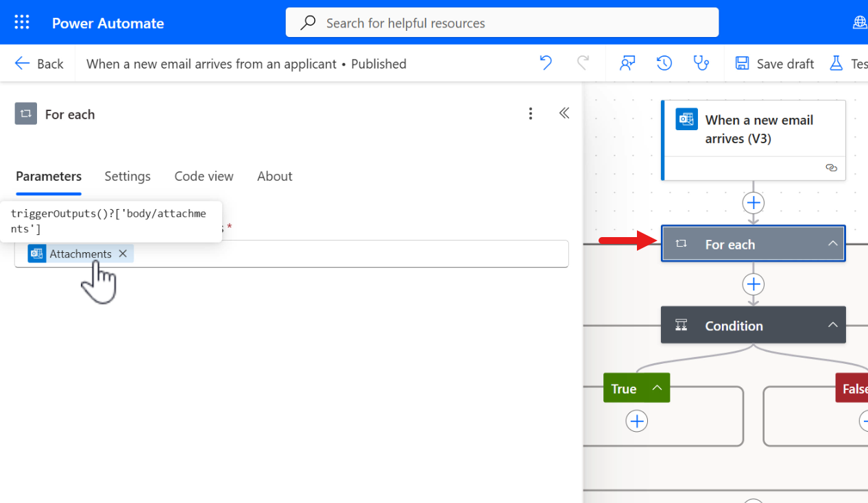Focus the Search for helpful resources box
The height and width of the screenshot is (503, 868).
(502, 23)
